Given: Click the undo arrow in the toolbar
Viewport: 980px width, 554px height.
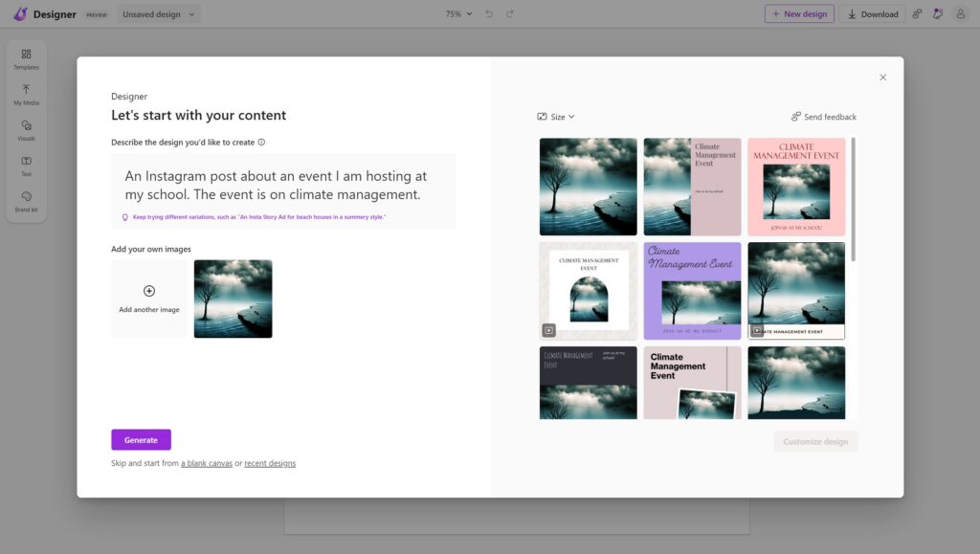Looking at the screenshot, I should tap(488, 13).
